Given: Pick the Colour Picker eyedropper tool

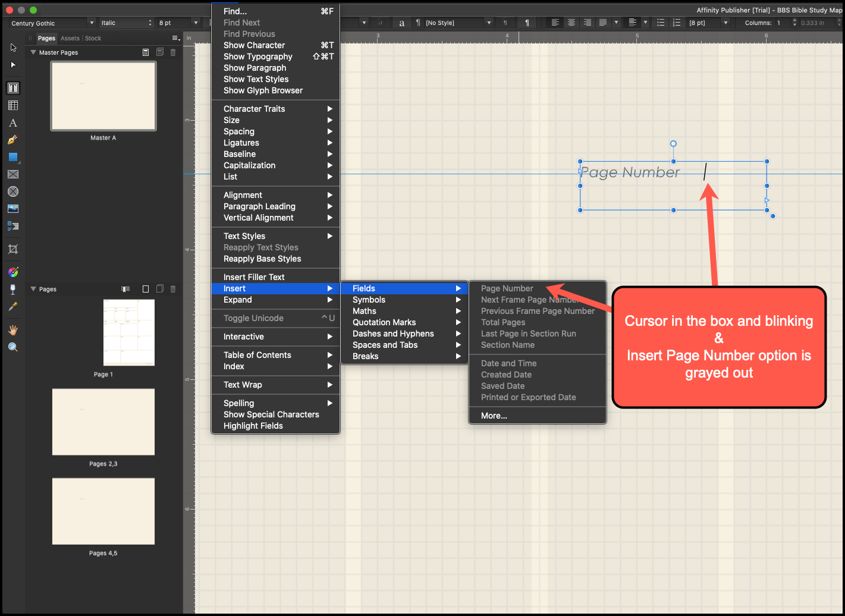Looking at the screenshot, I should tap(12, 307).
